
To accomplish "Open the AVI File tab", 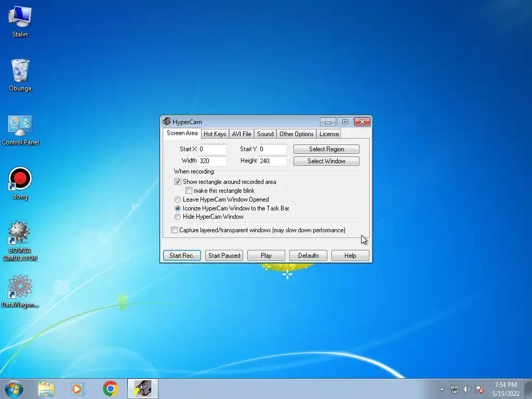I will 242,134.
